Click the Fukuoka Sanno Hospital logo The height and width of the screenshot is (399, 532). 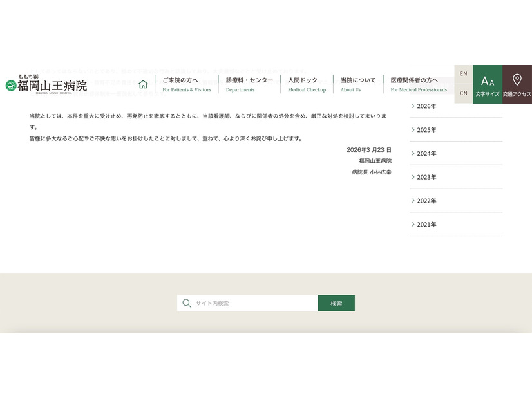(x=46, y=84)
